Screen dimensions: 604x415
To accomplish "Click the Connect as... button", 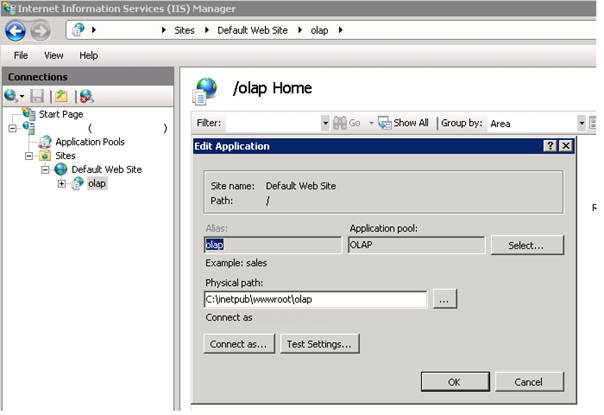I will click(239, 344).
